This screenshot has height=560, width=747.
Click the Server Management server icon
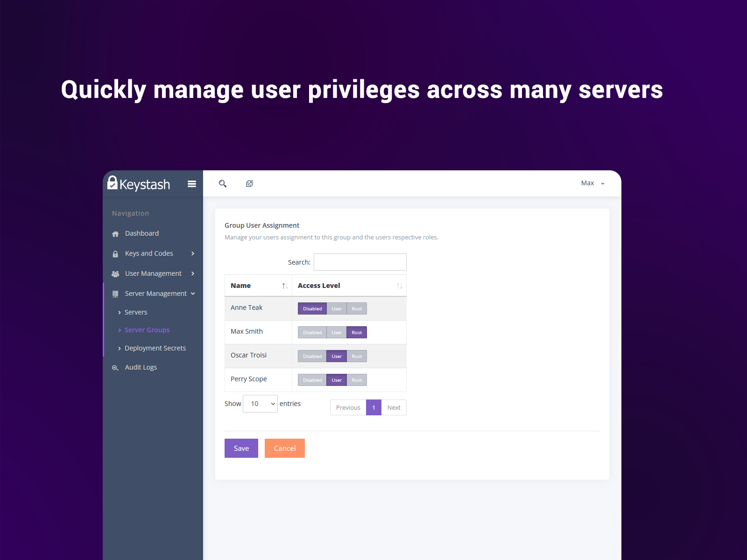[115, 294]
